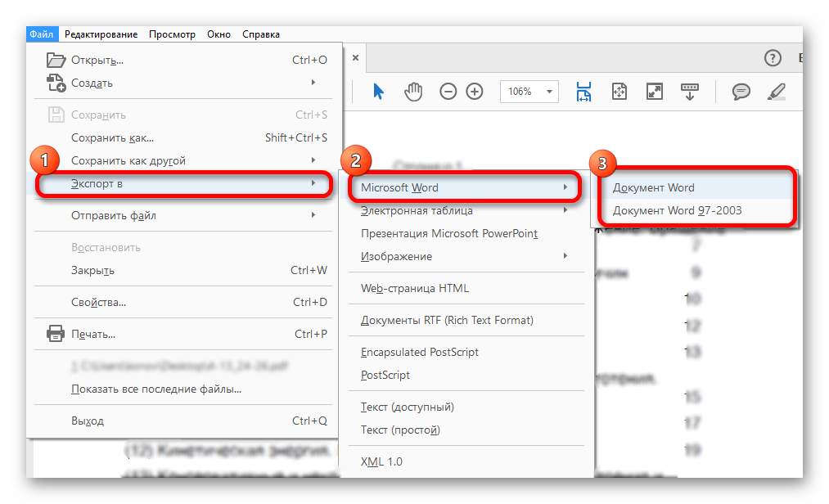
Task: Expand the Создать submenu arrow
Action: pyautogui.click(x=313, y=83)
